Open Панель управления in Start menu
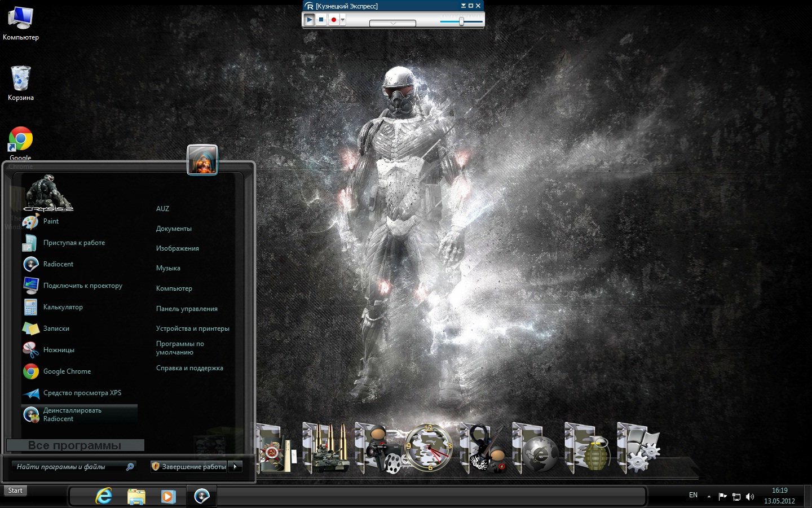 click(187, 309)
